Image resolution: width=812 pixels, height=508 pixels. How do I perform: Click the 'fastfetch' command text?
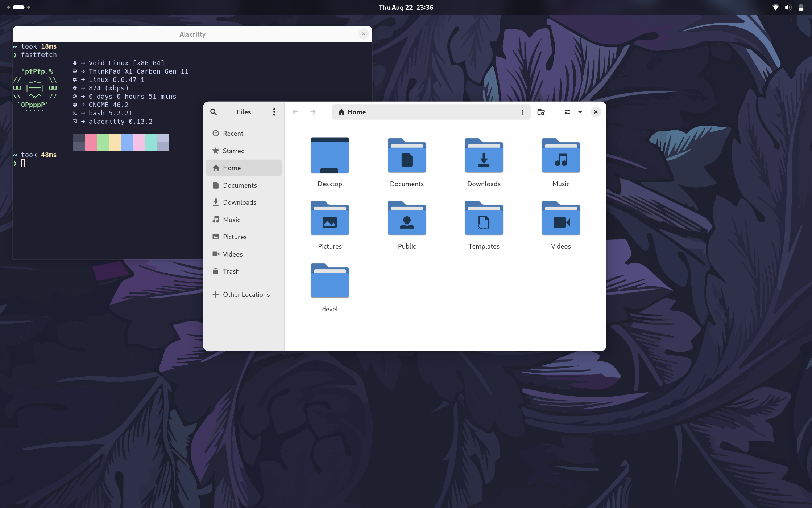pyautogui.click(x=39, y=55)
